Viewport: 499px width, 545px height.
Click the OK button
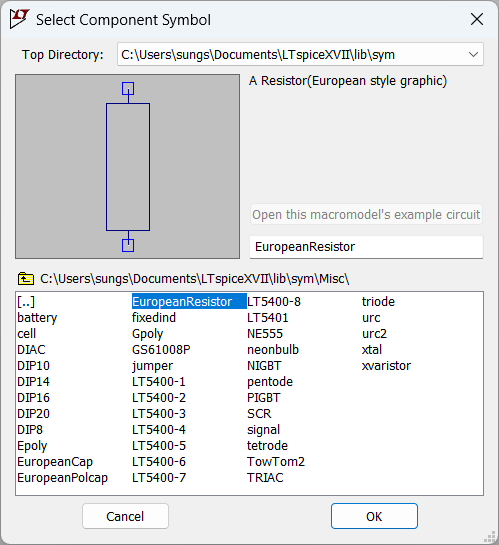(374, 516)
